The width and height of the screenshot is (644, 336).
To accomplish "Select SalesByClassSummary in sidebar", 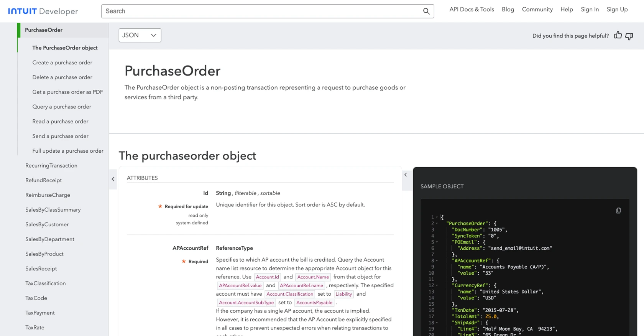I will pyautogui.click(x=53, y=210).
